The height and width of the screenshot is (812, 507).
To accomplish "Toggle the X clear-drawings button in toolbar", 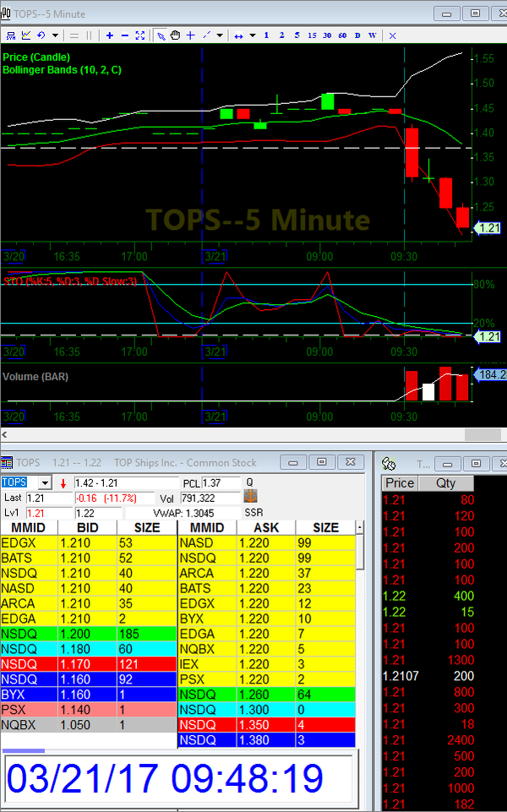I will [x=392, y=35].
